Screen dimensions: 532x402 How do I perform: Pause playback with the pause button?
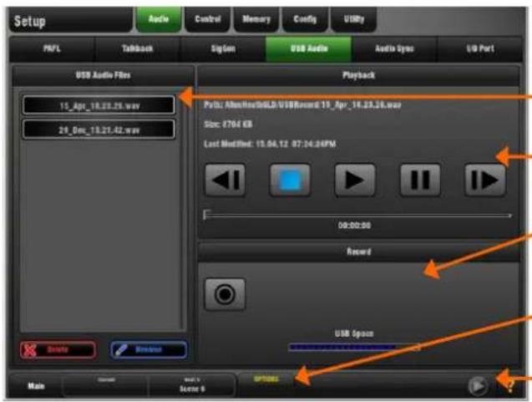pyautogui.click(x=420, y=180)
